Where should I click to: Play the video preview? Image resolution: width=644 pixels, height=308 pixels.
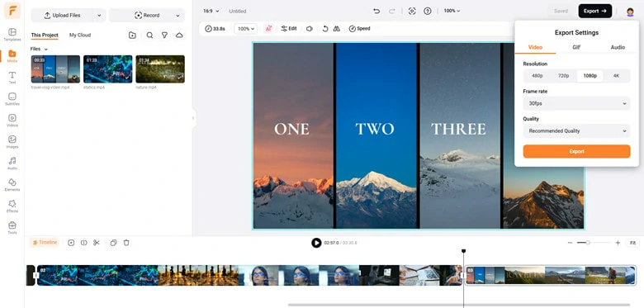click(x=316, y=243)
